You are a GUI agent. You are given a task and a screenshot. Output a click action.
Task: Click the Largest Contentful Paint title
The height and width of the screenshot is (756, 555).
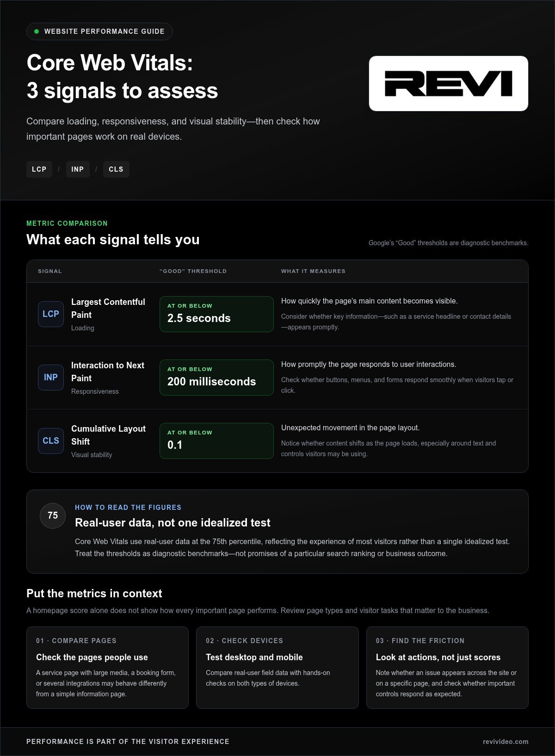click(108, 308)
